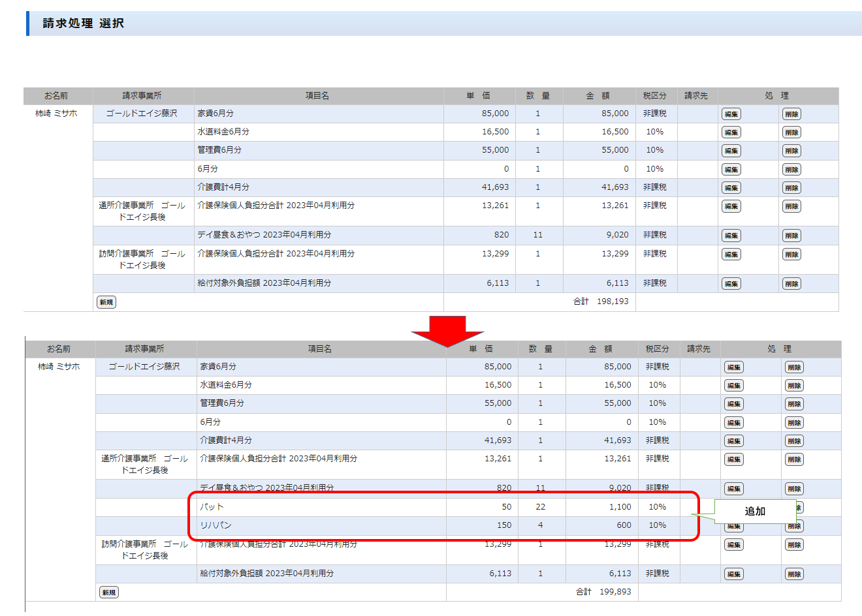Edit 管理費6月分 in the lower table
Screen dimensions: 862x616
(x=733, y=404)
